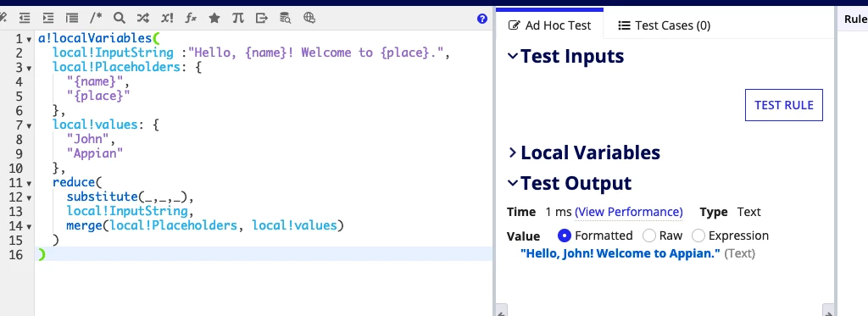This screenshot has width=868, height=316.
Task: Fold the reduce call at line 11
Action: click(29, 183)
